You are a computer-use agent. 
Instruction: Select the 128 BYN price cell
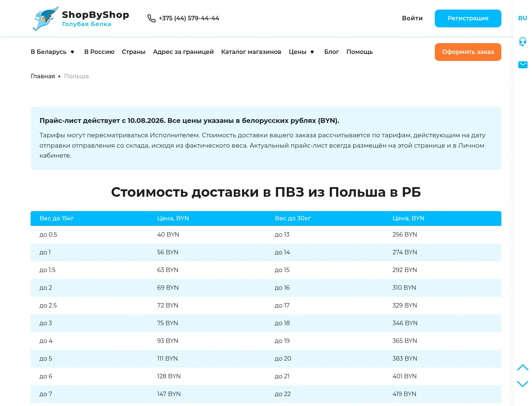[x=169, y=376]
